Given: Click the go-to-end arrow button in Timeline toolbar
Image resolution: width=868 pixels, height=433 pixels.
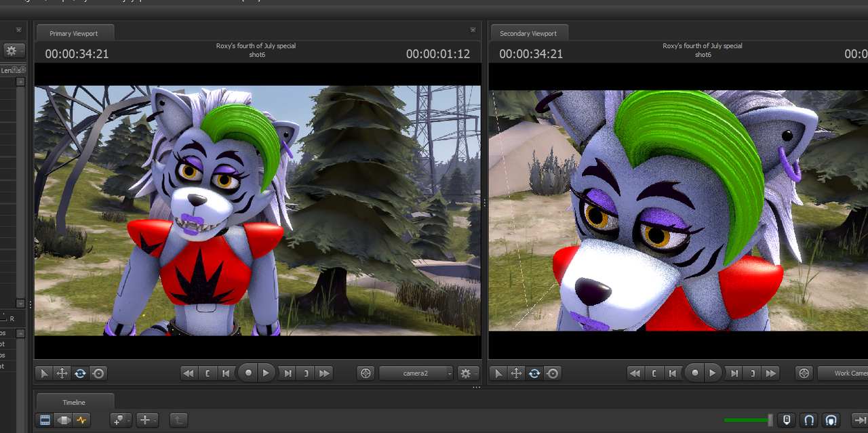Looking at the screenshot, I should (859, 420).
